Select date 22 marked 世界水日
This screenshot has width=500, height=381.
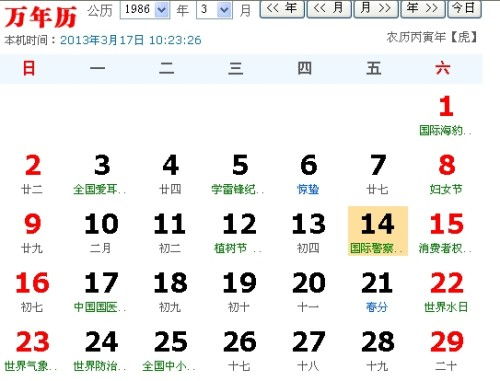446,291
